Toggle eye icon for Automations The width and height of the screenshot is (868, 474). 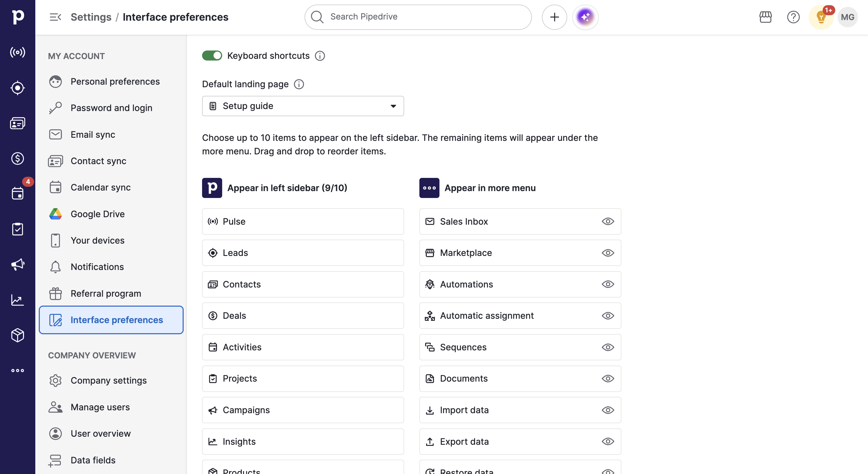click(608, 284)
